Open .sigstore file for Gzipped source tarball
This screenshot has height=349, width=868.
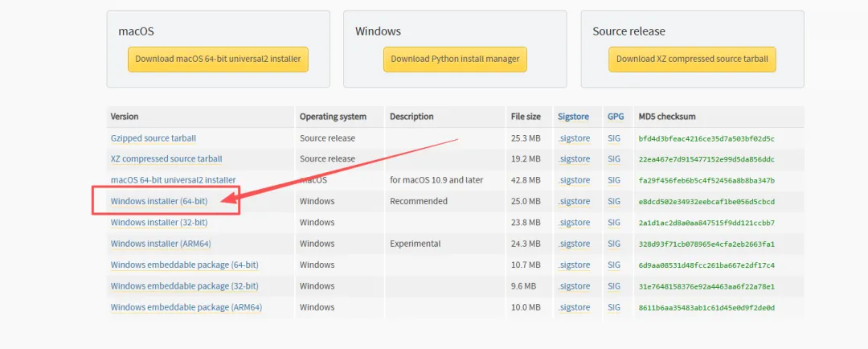click(x=574, y=138)
